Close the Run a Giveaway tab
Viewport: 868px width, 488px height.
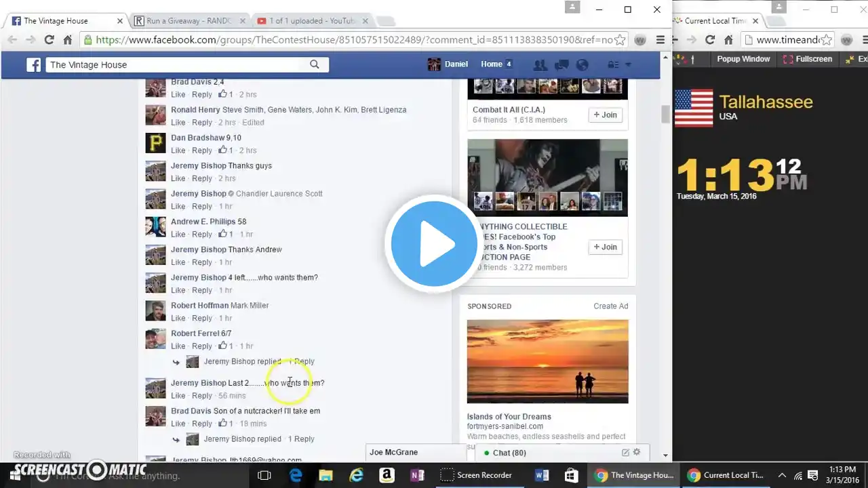[x=242, y=21]
